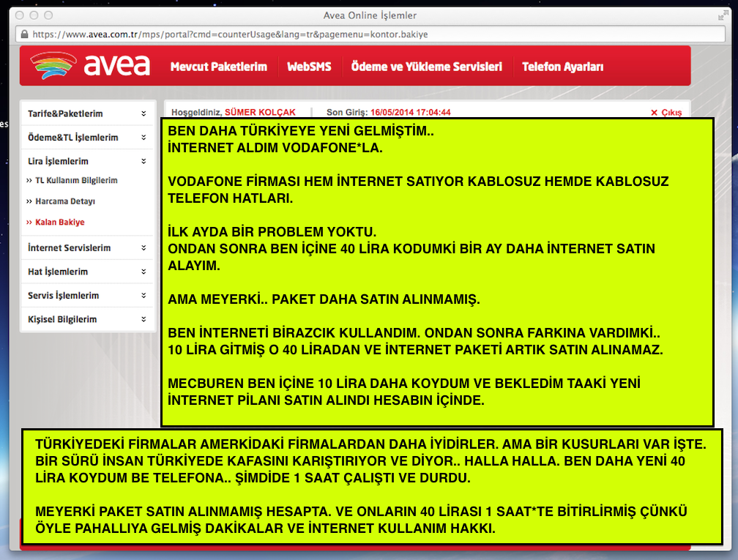Click the Son Giriş label
The height and width of the screenshot is (560, 738).
347,113
